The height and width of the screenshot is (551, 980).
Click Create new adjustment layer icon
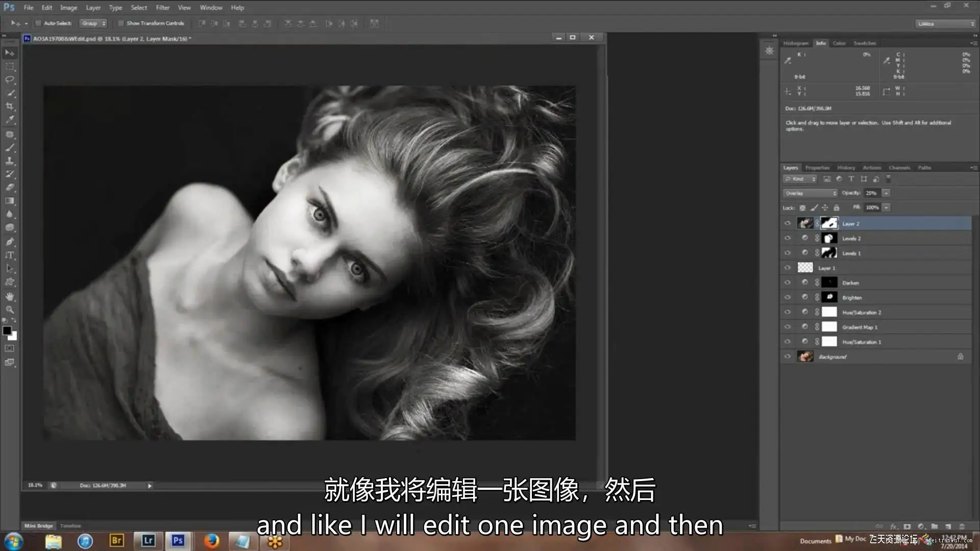click(x=921, y=526)
